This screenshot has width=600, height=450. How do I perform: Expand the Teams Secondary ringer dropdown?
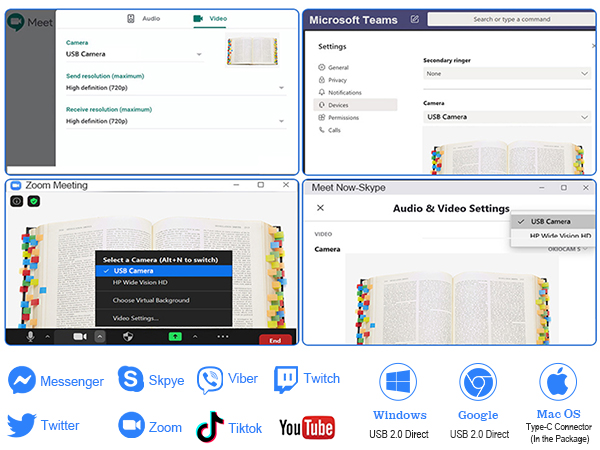click(506, 73)
